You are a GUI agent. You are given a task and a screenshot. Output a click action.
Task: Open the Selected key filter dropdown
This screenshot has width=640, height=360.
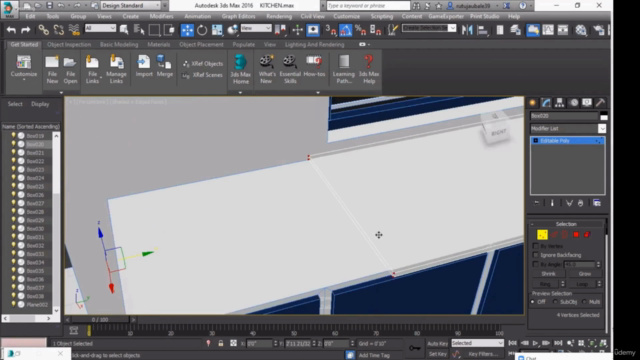pos(477,343)
